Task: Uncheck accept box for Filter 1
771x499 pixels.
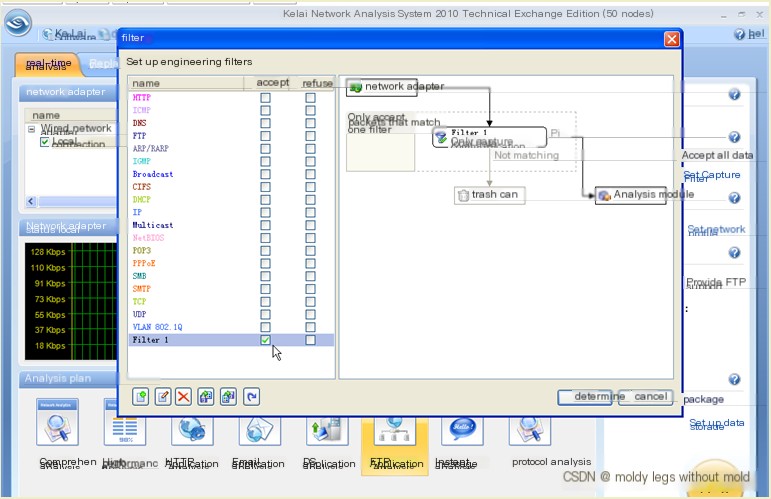Action: (266, 340)
